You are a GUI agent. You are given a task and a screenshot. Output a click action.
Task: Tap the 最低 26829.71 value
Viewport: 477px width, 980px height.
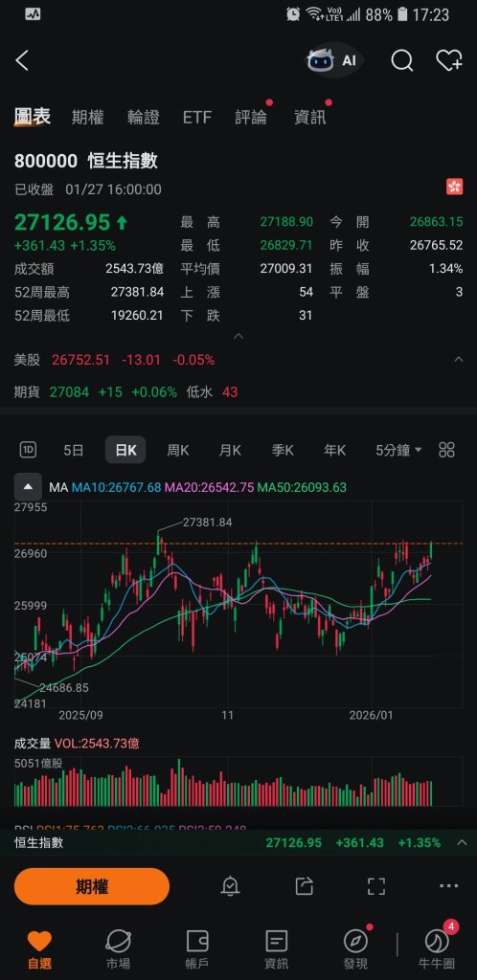click(285, 245)
